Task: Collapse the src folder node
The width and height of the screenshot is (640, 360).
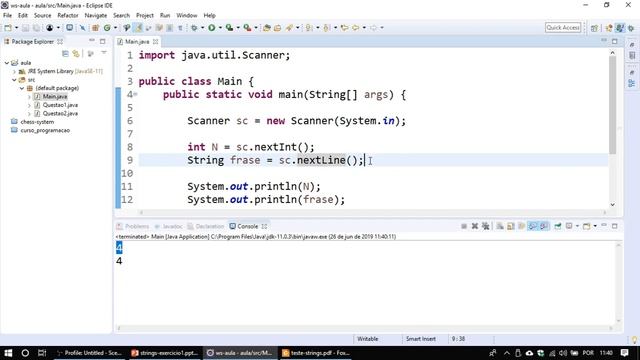Action: click(15, 80)
